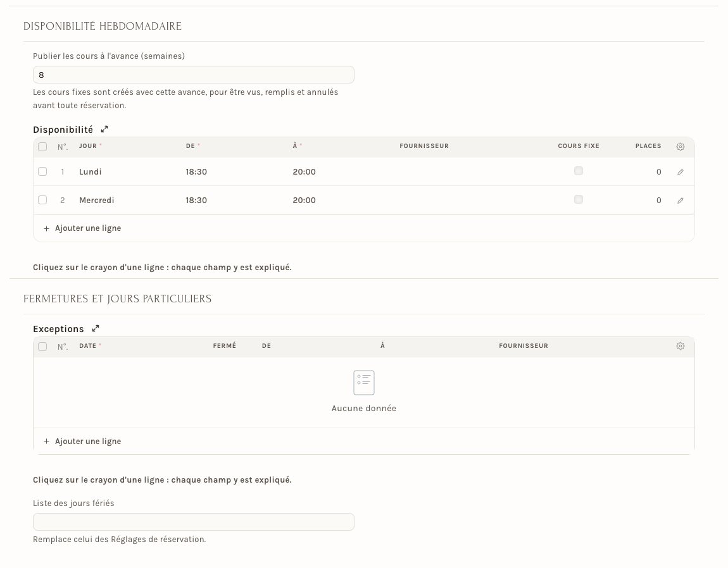The image size is (728, 568).
Task: Tick the row checkbox for Lundi
Action: pyautogui.click(x=42, y=171)
